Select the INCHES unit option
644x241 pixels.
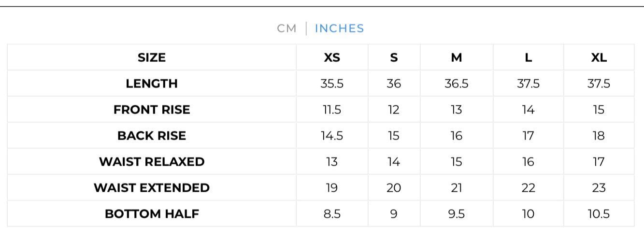[x=339, y=28]
